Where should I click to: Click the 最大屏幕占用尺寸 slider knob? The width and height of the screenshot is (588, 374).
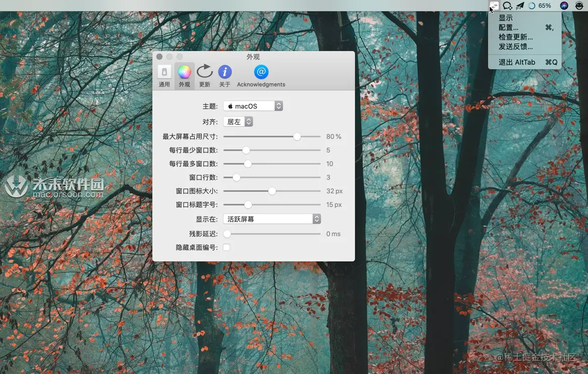click(x=297, y=137)
